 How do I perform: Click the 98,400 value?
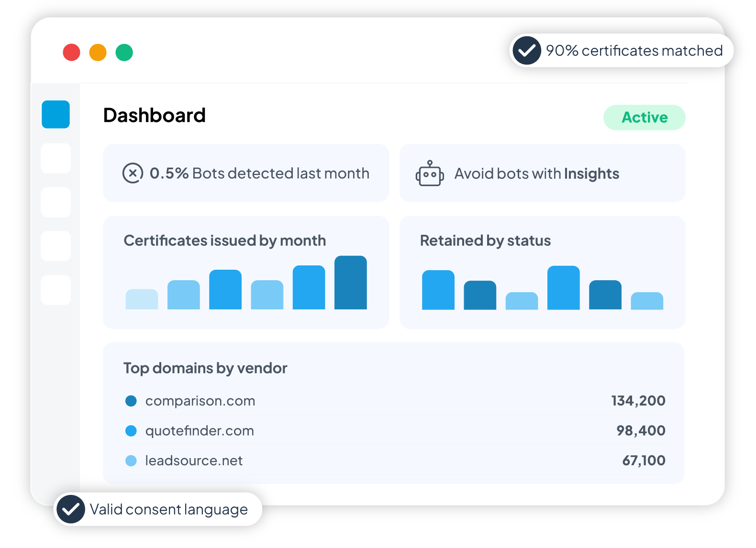pos(641,431)
